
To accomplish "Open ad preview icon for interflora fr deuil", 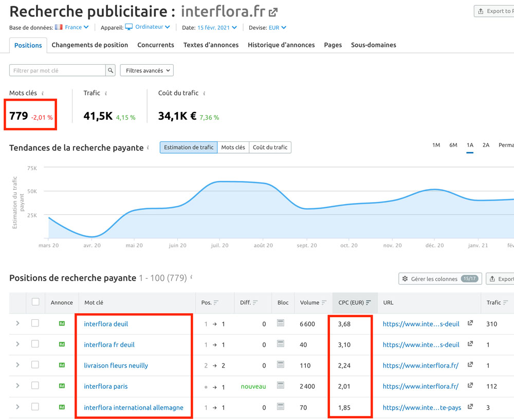I will tap(62, 344).
